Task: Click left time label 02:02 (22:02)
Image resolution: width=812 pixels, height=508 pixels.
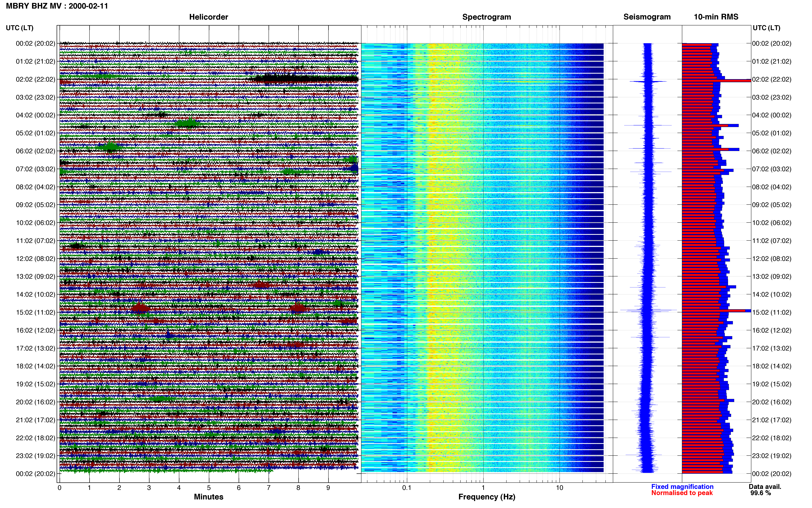Action: pyautogui.click(x=35, y=79)
